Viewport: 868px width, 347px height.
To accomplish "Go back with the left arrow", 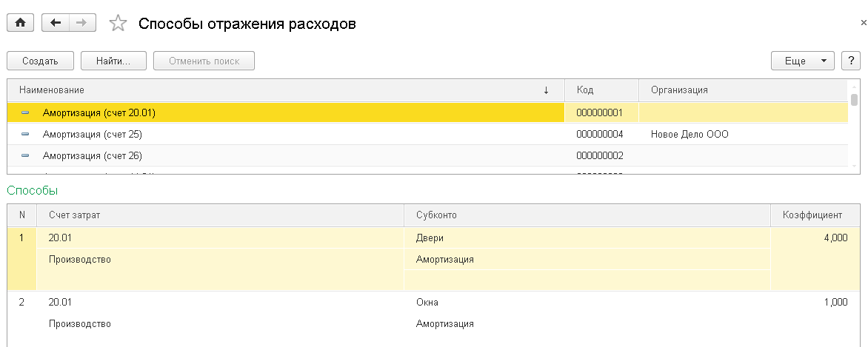I will pos(56,23).
